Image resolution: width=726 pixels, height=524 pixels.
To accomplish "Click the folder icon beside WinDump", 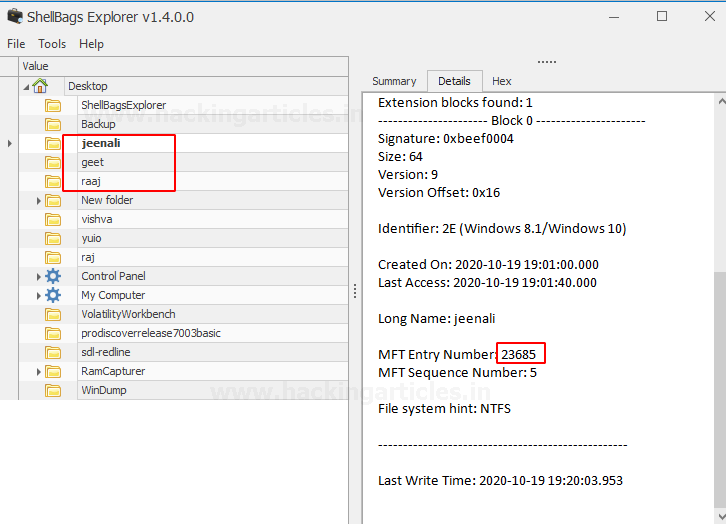I will point(53,390).
